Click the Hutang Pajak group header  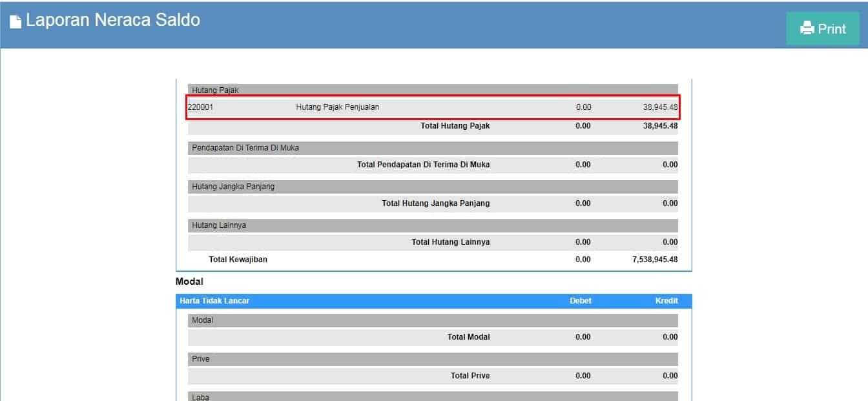click(215, 90)
